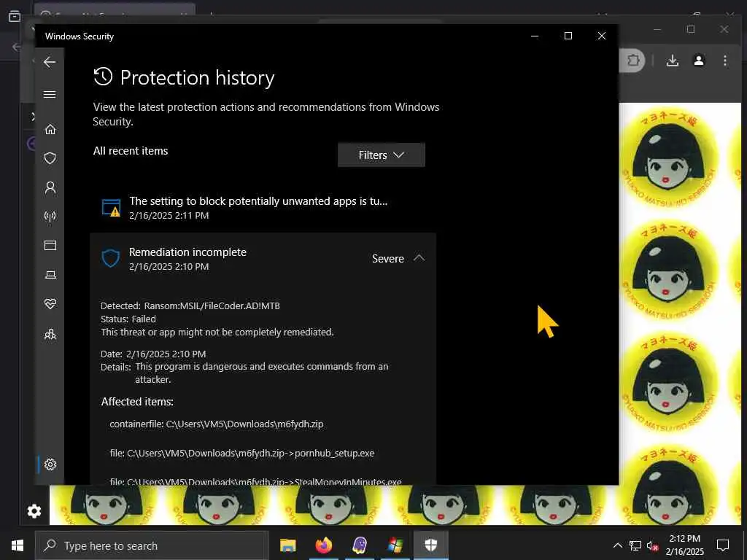Open the taskbar clock showing 2:12 PM
The height and width of the screenshot is (560, 747).
[684, 545]
